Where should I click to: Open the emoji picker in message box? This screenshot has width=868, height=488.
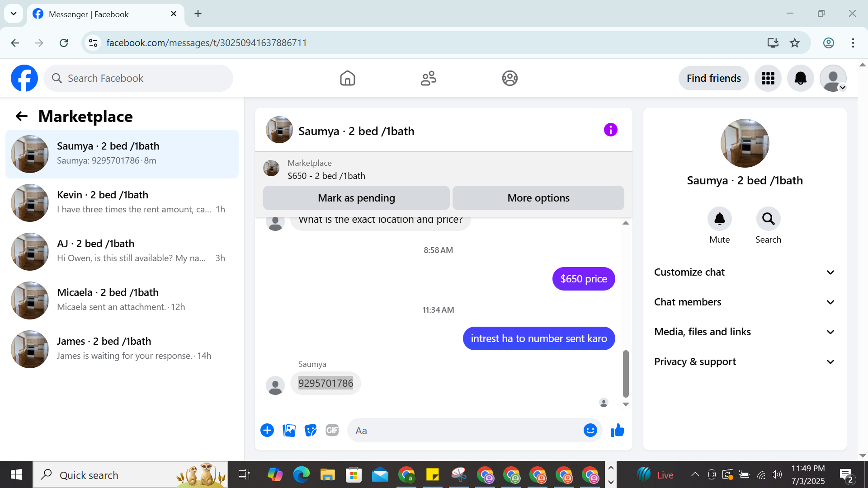pyautogui.click(x=590, y=431)
